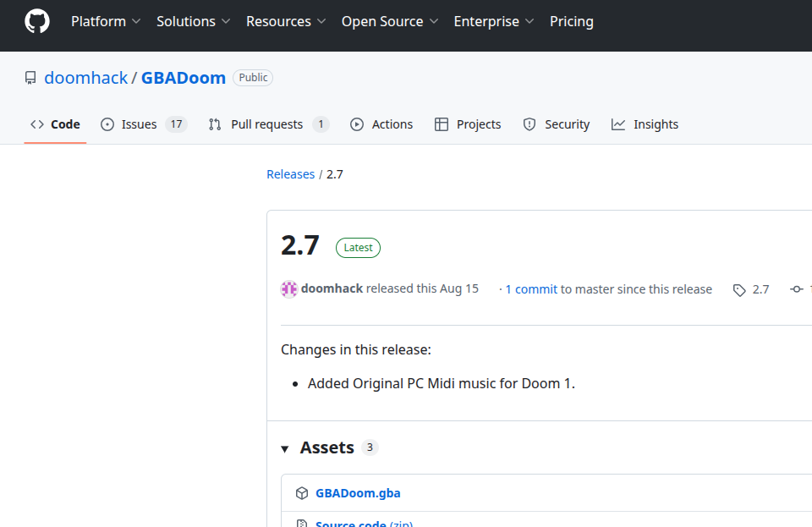Screen dimensions: 812x527
Task: Click the Latest release label
Action: click(358, 248)
